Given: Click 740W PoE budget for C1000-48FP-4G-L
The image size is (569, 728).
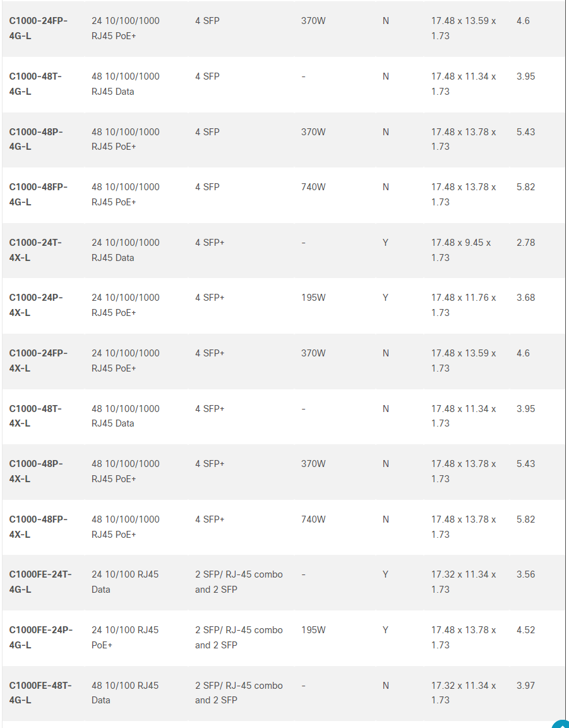Looking at the screenshot, I should [x=313, y=186].
